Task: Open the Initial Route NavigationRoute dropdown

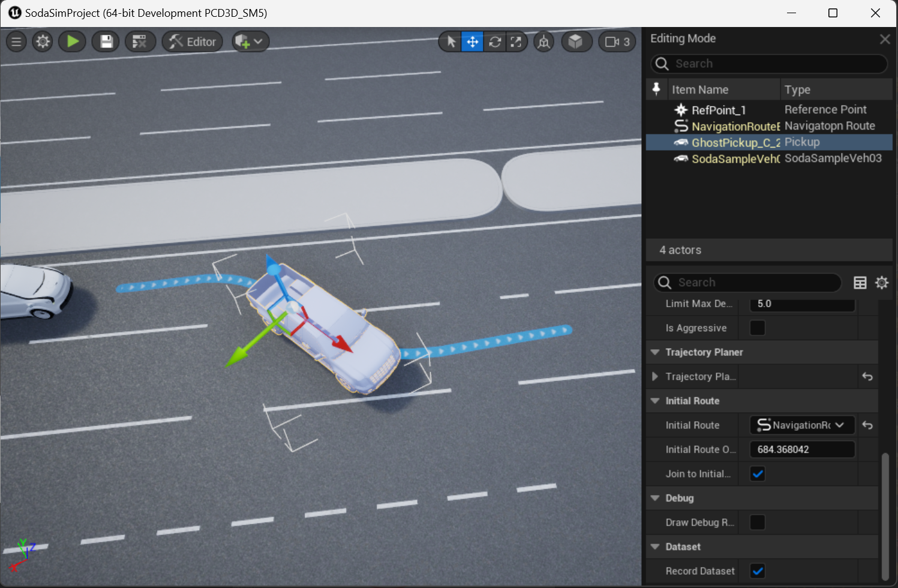Action: 802,425
